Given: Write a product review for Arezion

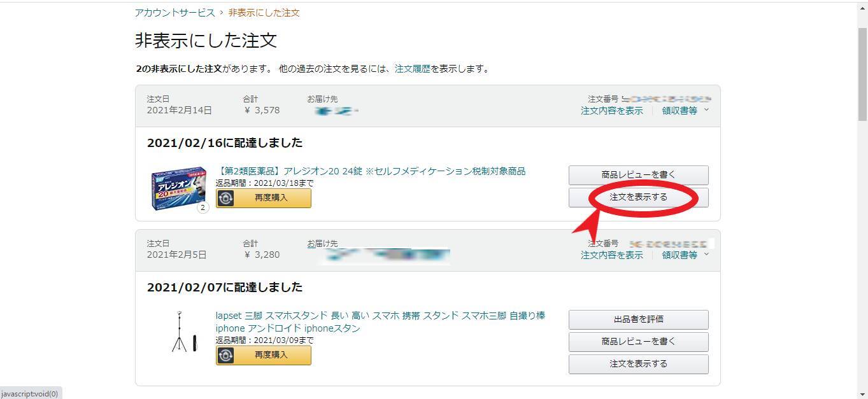Looking at the screenshot, I should (638, 175).
